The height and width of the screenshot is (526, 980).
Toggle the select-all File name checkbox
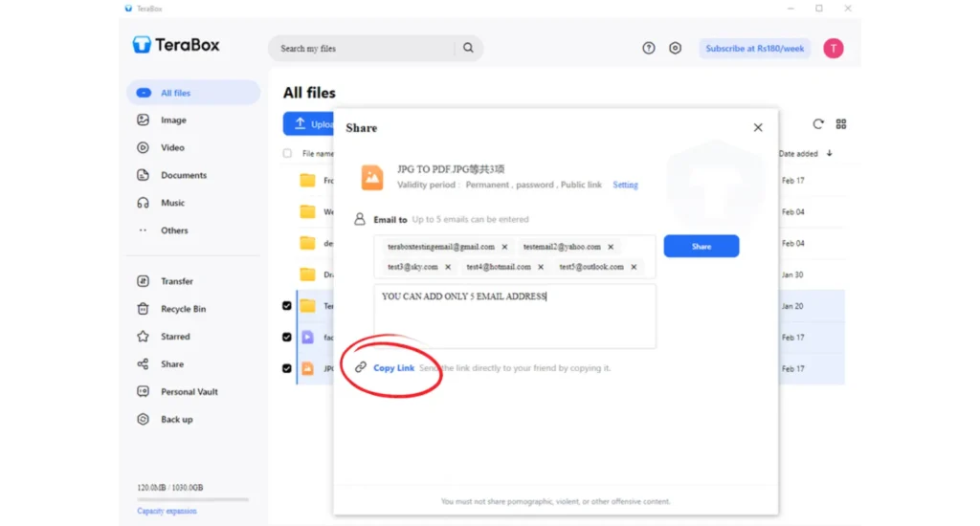tap(287, 153)
